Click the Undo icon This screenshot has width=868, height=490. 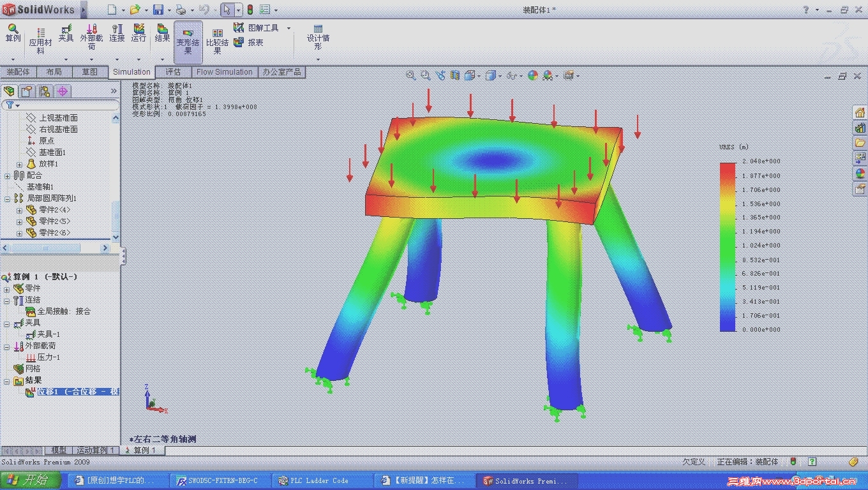[204, 10]
